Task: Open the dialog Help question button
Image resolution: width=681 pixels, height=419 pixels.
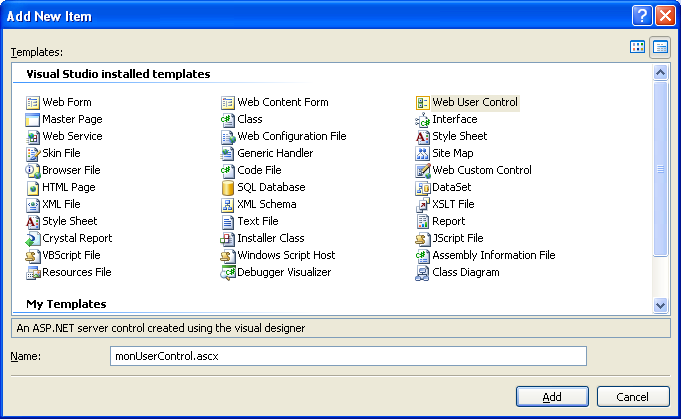Action: pos(643,15)
